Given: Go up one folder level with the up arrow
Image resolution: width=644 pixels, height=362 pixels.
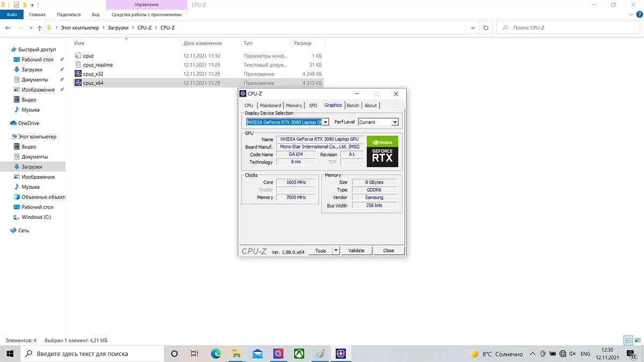Looking at the screenshot, I should [x=40, y=28].
